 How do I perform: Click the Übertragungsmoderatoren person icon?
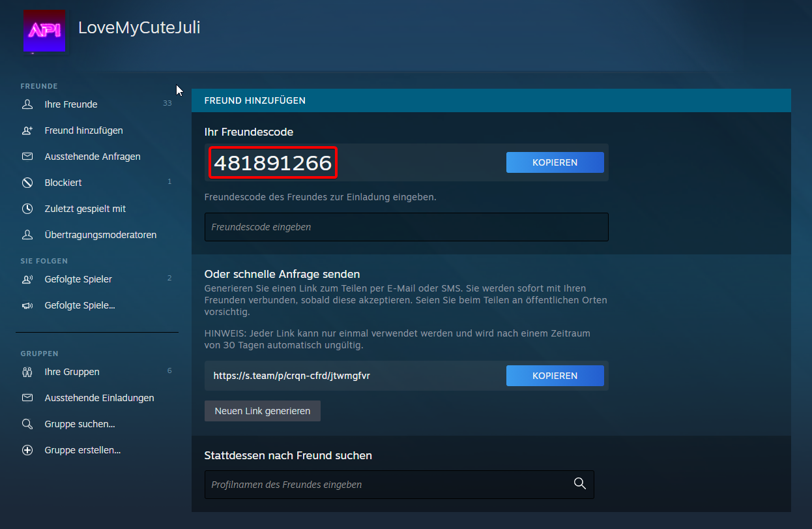coord(27,235)
